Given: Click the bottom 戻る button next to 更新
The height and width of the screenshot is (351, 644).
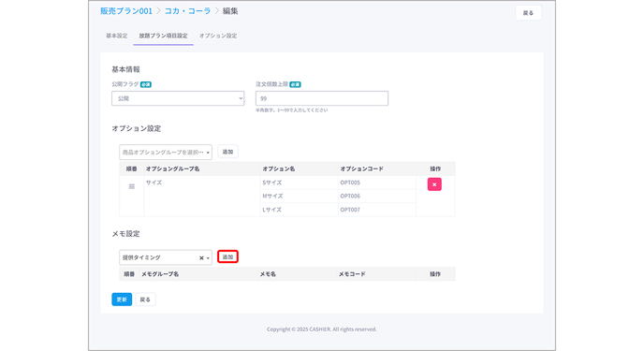Looking at the screenshot, I should coord(145,300).
